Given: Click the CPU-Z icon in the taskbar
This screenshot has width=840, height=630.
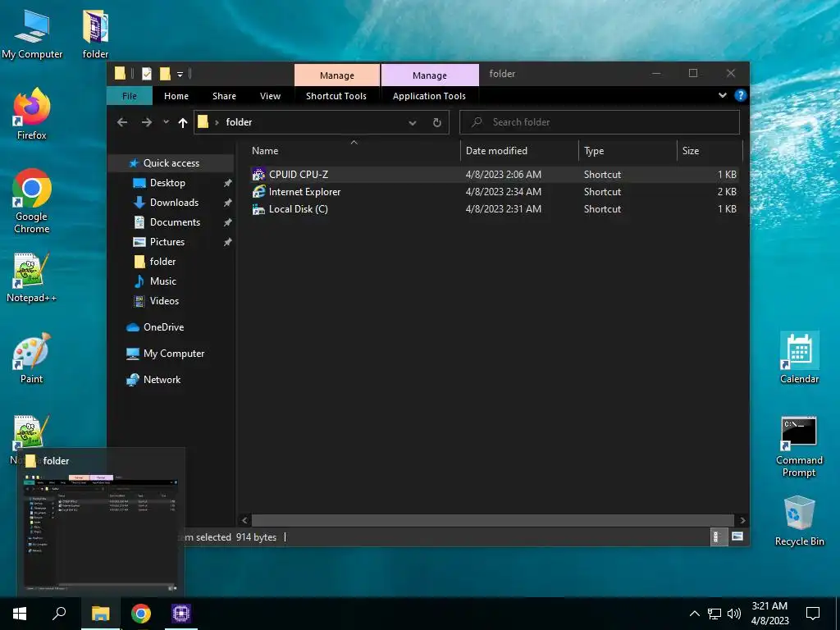Looking at the screenshot, I should point(181,614).
